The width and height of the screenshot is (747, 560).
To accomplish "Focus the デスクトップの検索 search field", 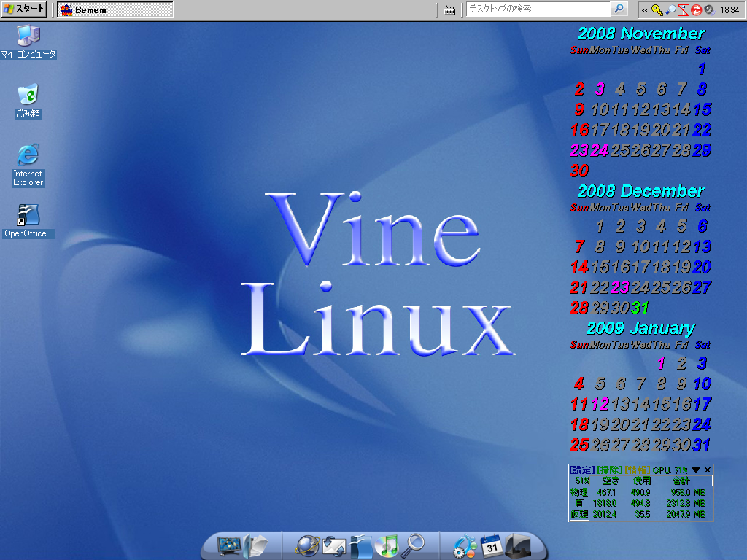I will click(538, 9).
